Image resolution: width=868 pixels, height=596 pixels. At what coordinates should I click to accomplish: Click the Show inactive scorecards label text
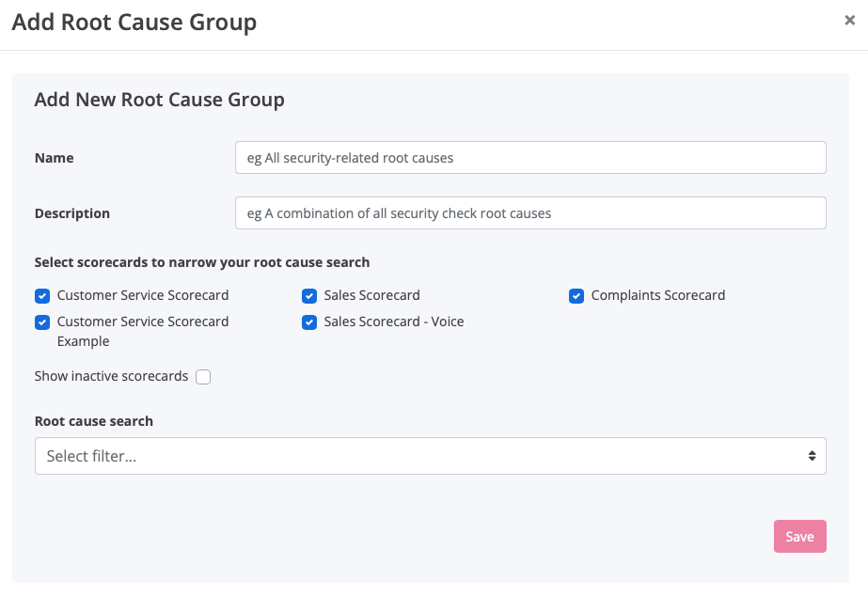(111, 376)
